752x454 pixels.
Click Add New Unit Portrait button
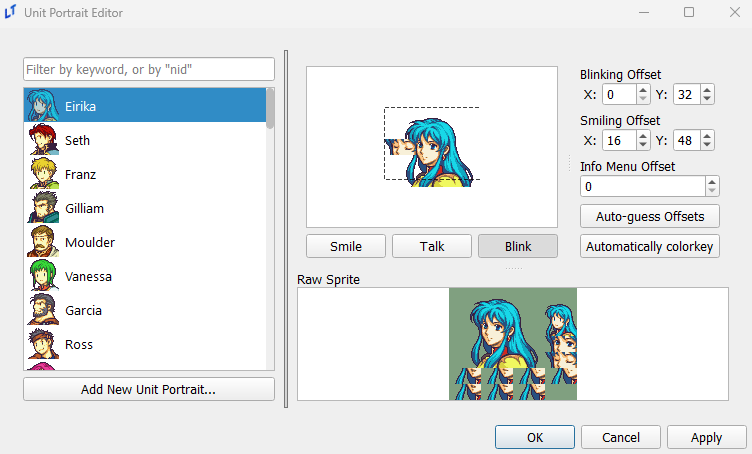click(x=149, y=389)
